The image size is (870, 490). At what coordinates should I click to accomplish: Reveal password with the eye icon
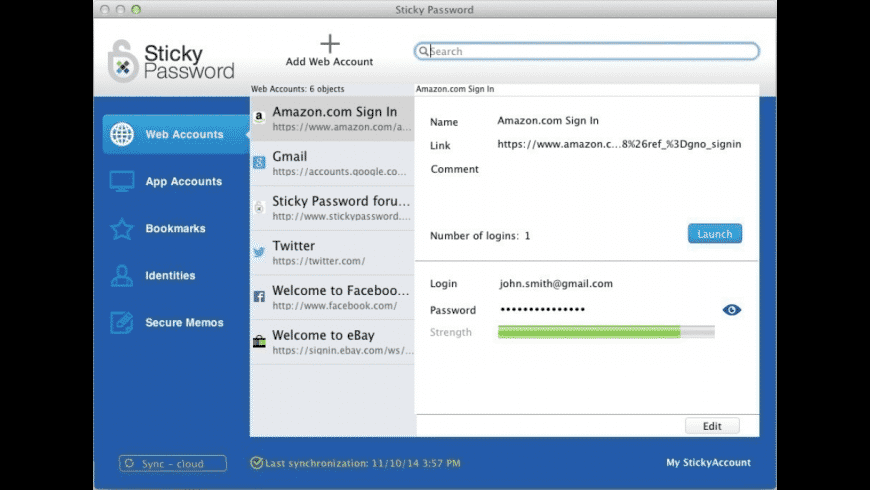(x=732, y=310)
